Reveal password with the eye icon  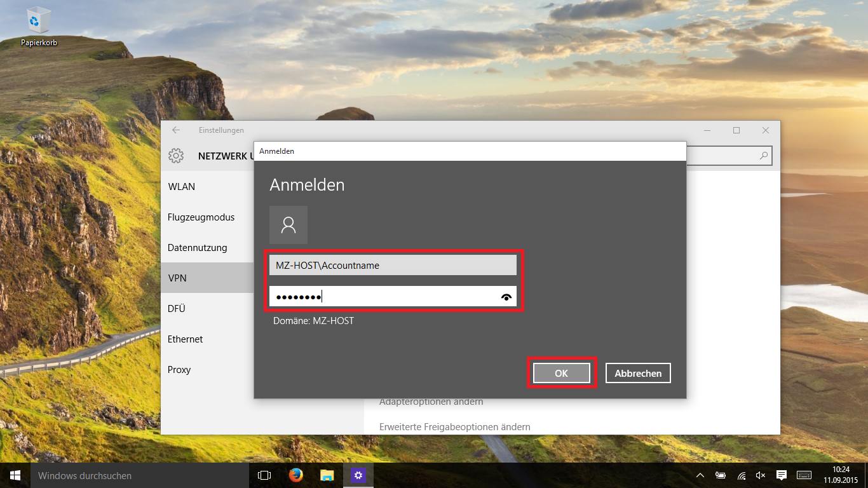point(506,297)
